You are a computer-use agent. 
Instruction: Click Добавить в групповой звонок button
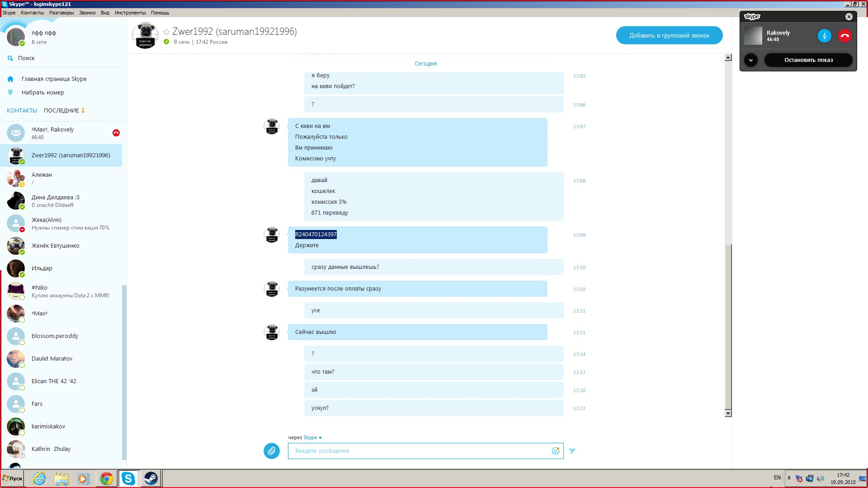pos(669,35)
